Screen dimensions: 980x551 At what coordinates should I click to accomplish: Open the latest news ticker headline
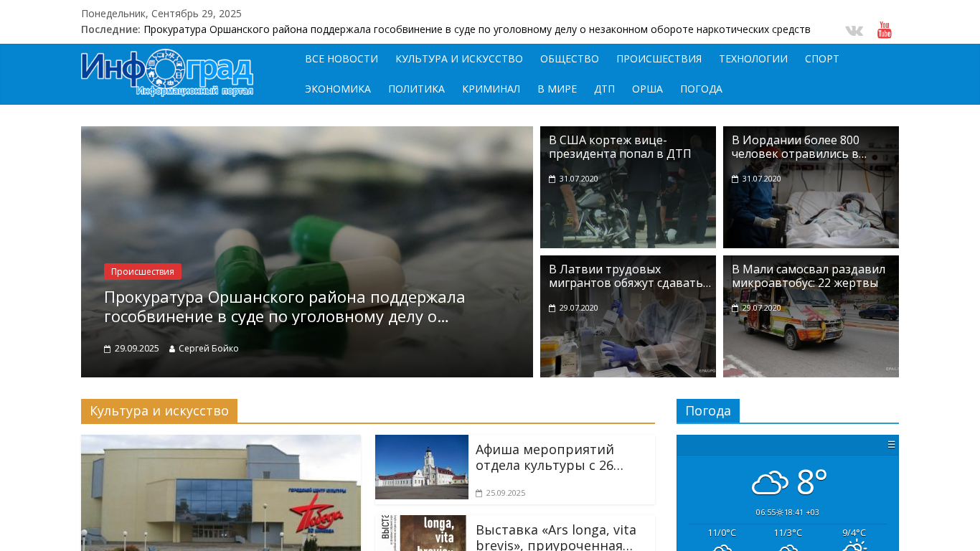tap(476, 29)
